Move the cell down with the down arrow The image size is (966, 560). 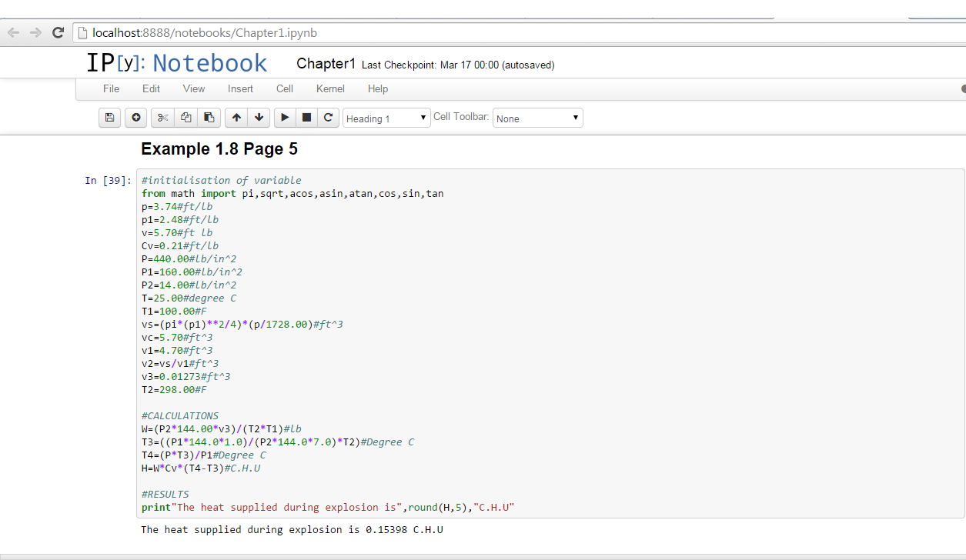(x=259, y=118)
